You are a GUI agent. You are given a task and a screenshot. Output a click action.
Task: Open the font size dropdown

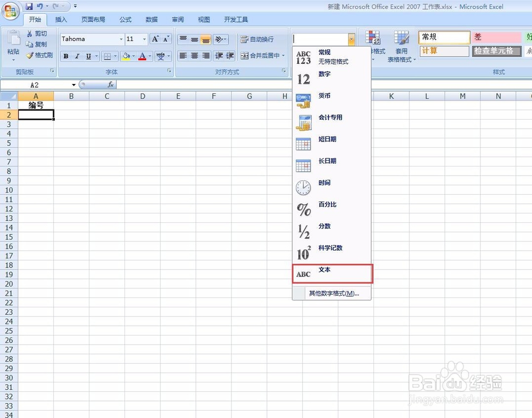coord(144,39)
